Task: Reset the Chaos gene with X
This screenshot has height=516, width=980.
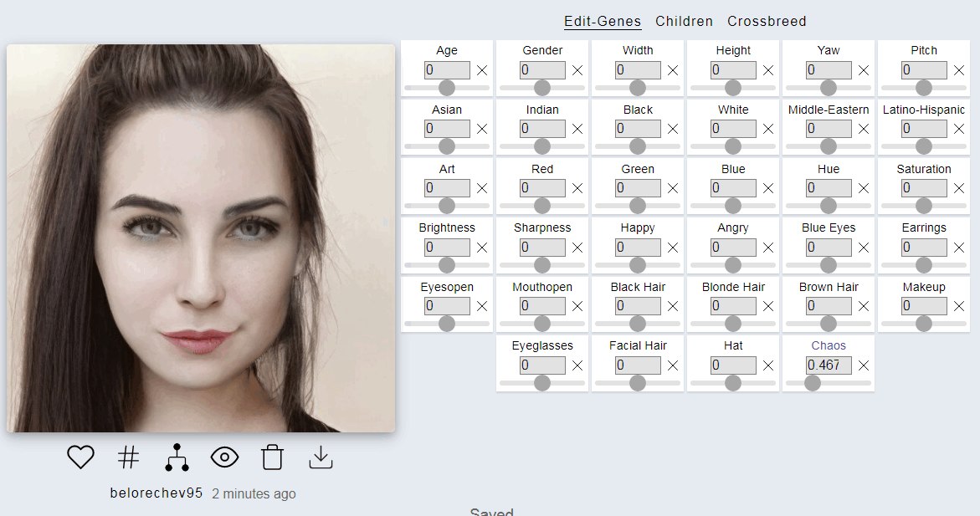Action: (x=863, y=365)
